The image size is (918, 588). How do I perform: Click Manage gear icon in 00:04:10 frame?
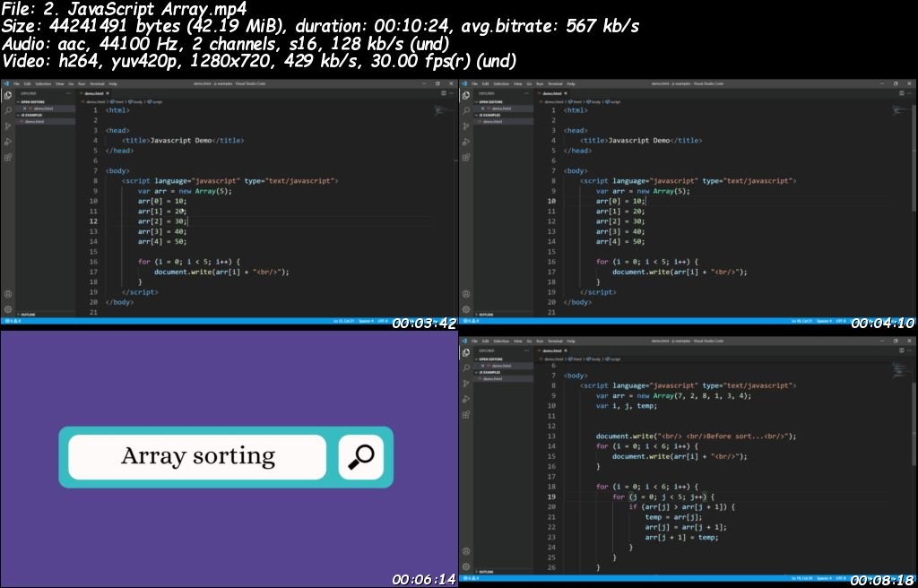point(466,309)
